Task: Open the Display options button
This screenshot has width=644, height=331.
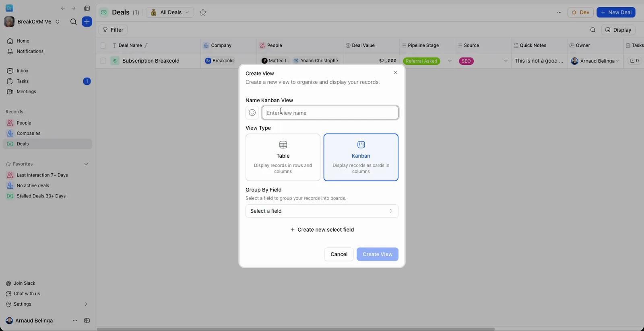Action: pos(618,30)
